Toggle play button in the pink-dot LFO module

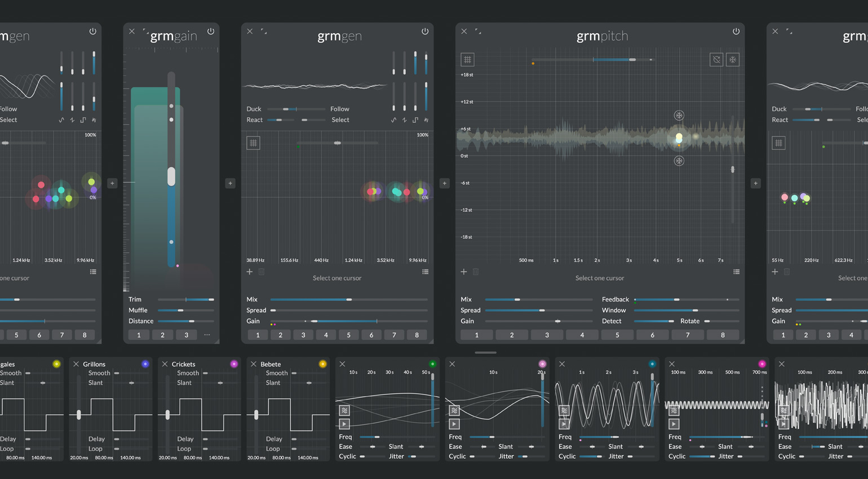click(454, 424)
